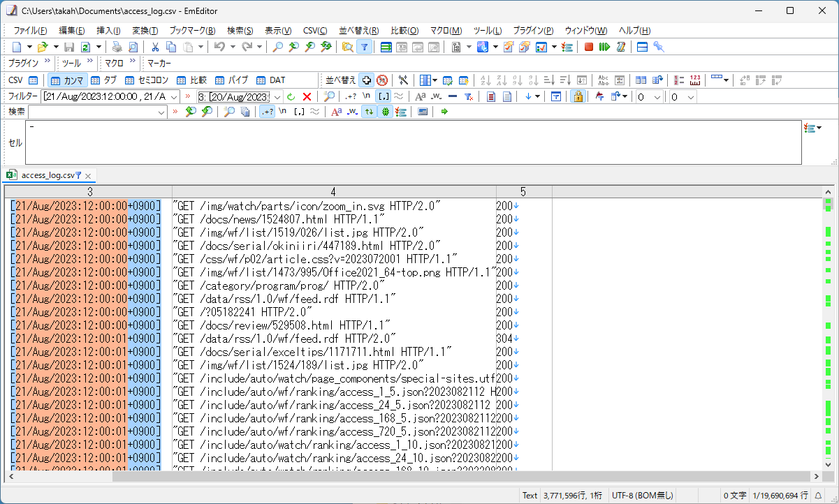Open the filter column dropdown showing 20/Aug/2023
The image size is (839, 504).
pos(277,97)
